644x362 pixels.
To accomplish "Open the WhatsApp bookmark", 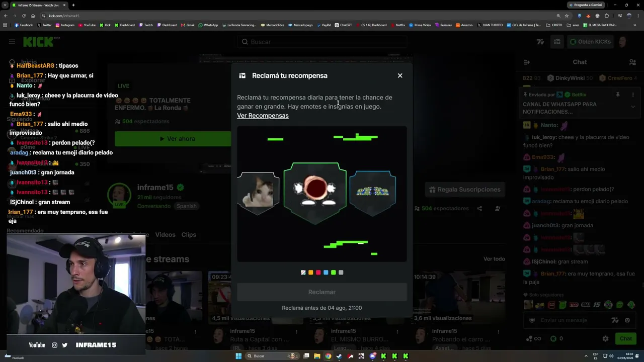I will tap(208, 25).
